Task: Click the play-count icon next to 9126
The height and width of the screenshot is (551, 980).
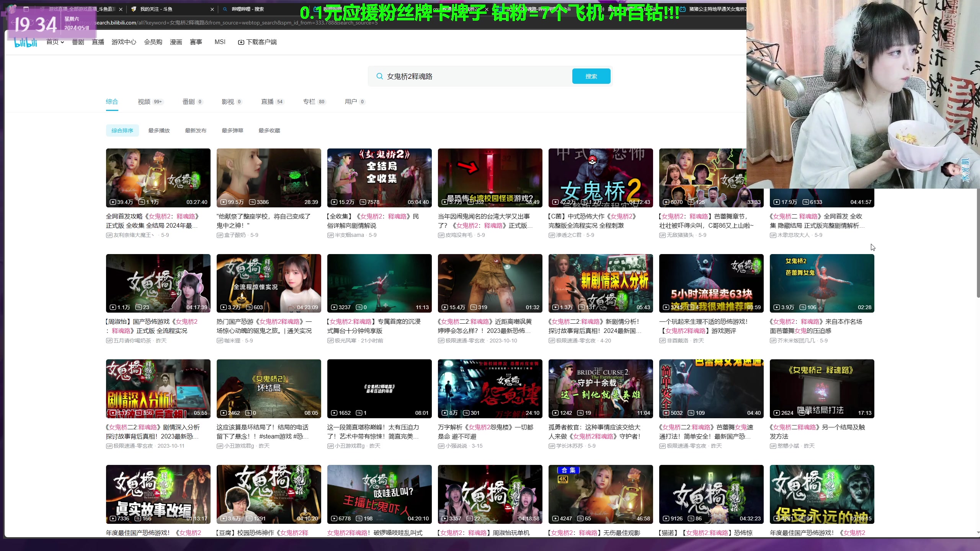Action: click(666, 518)
